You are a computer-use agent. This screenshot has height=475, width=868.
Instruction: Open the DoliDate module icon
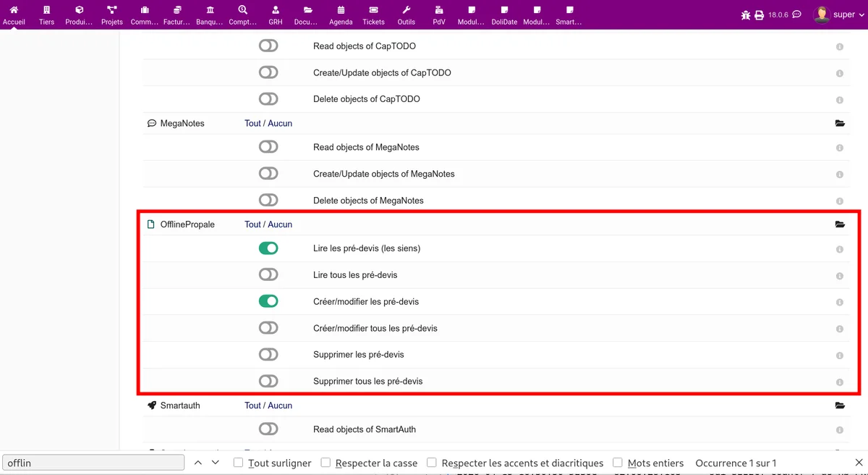point(504,10)
